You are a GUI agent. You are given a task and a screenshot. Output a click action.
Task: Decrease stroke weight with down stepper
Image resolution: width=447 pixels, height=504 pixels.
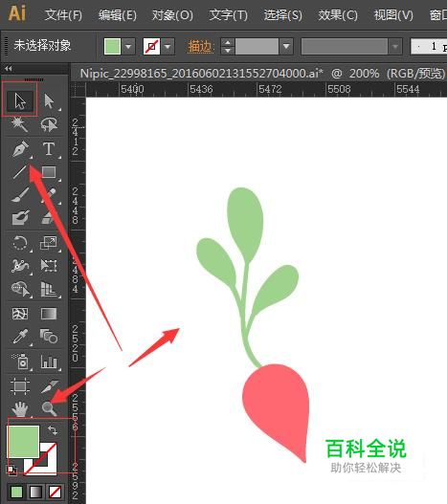[x=228, y=51]
